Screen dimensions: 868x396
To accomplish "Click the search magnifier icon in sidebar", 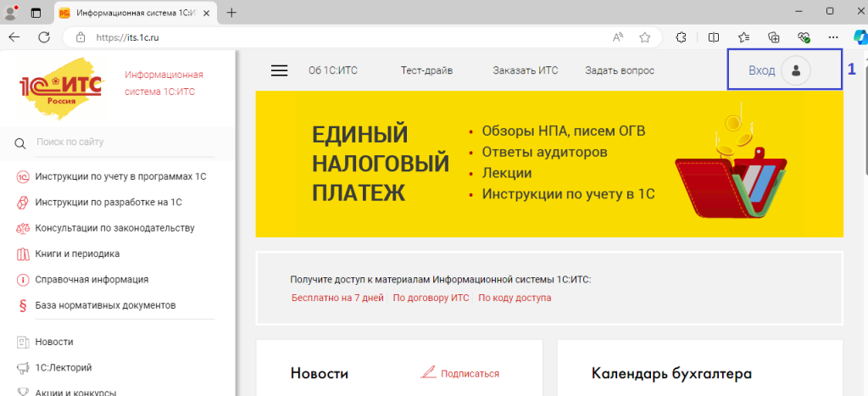I will [x=21, y=142].
